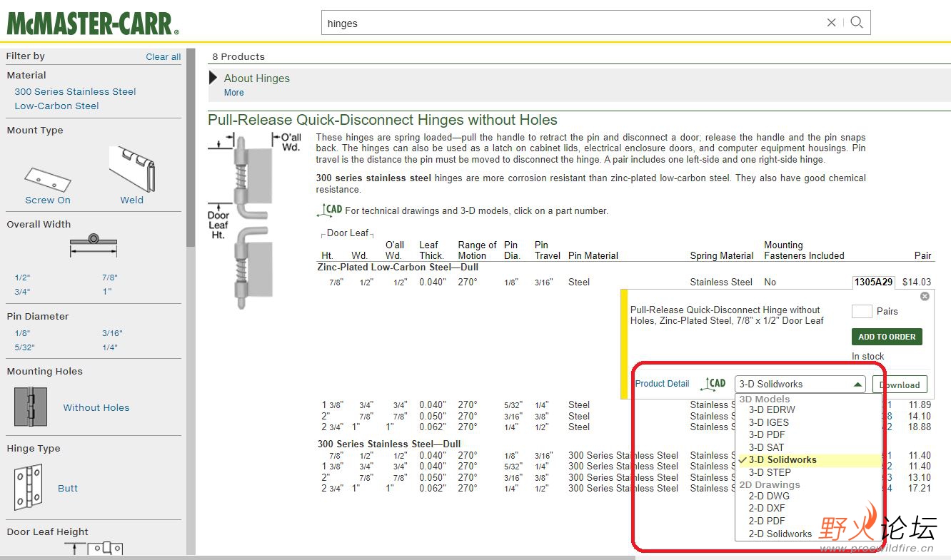The image size is (951, 560).
Task: Click the 14.10 price cell
Action: click(x=920, y=417)
